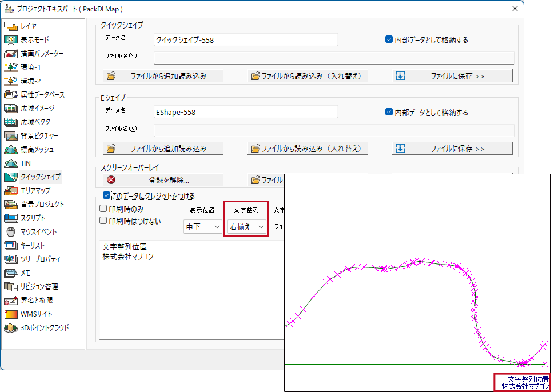Viewport: 551px width, 392px height.
Task: Click the EShape-558 data name field
Action: coord(246,113)
